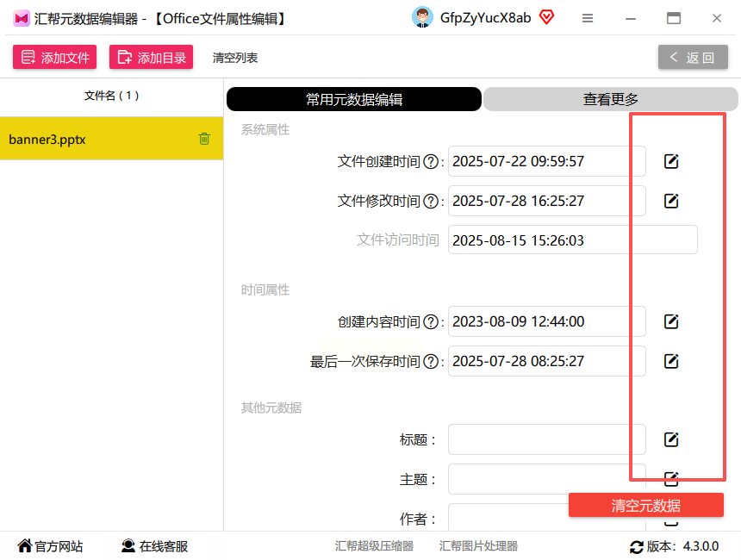
Task: Click the version refresh icon
Action: coord(636,547)
